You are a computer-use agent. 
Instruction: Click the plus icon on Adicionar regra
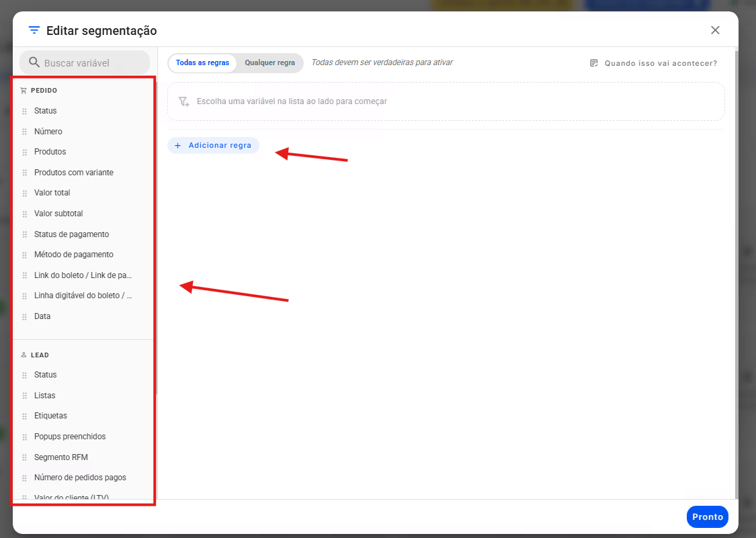coord(178,146)
